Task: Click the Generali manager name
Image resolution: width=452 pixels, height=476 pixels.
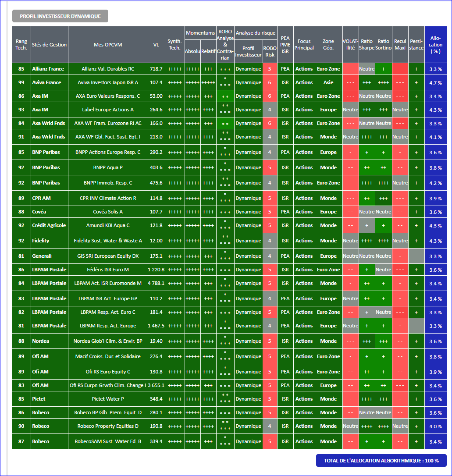Action: pos(42,256)
